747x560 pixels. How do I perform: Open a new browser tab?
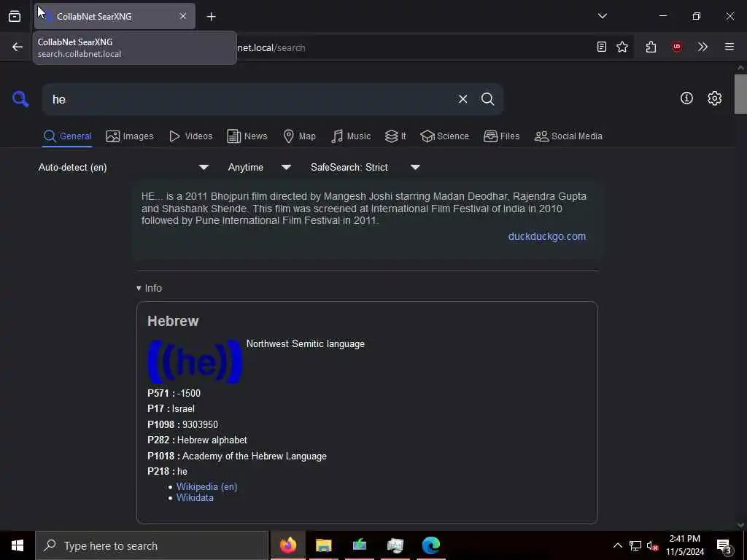[211, 17]
